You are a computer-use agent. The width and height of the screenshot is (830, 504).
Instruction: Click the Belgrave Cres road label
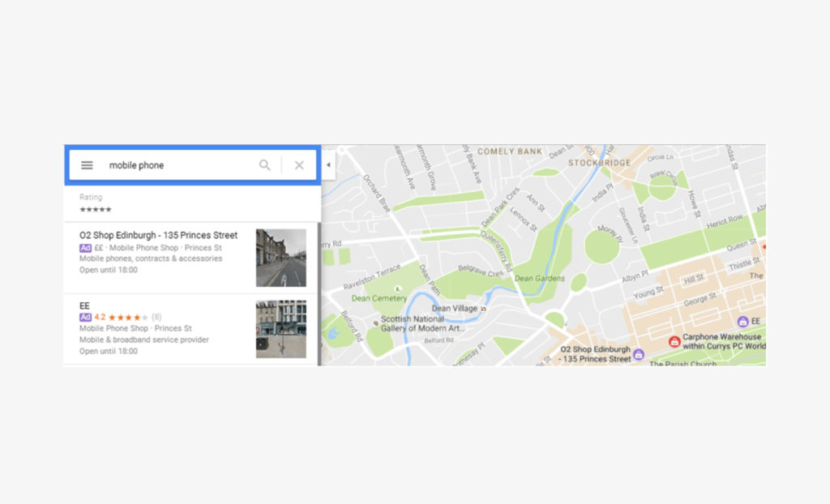coord(481,271)
